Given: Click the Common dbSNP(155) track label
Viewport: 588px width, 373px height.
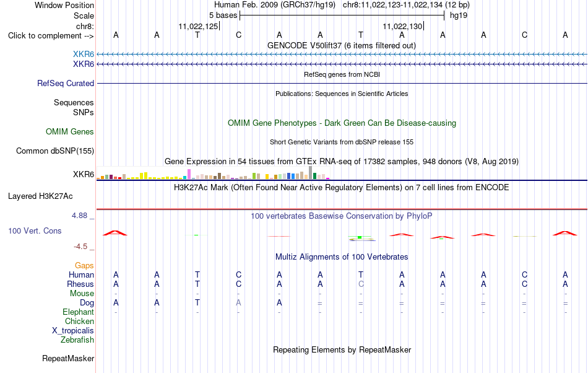Looking at the screenshot, I should (x=55, y=151).
